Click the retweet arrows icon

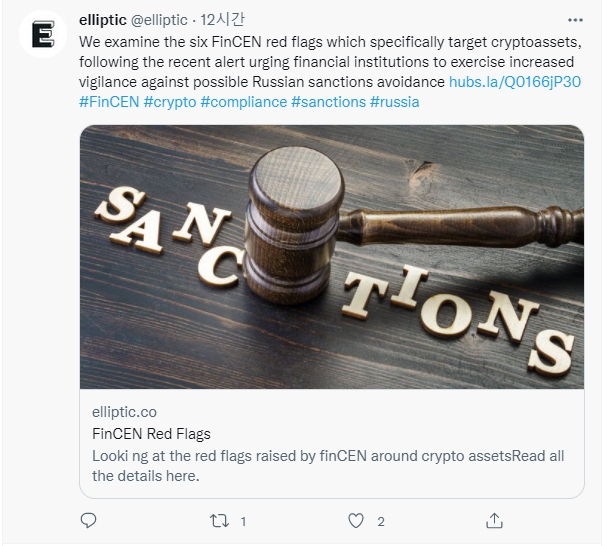coord(222,520)
